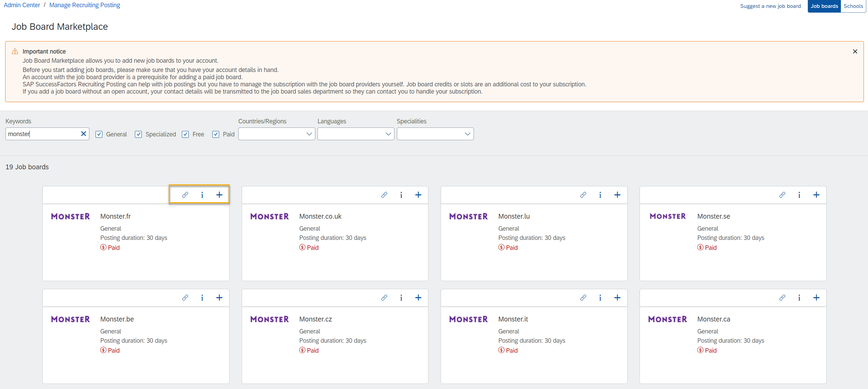Add Monster.be job board with plus icon
Viewport: 868px width, 389px height.
point(219,297)
